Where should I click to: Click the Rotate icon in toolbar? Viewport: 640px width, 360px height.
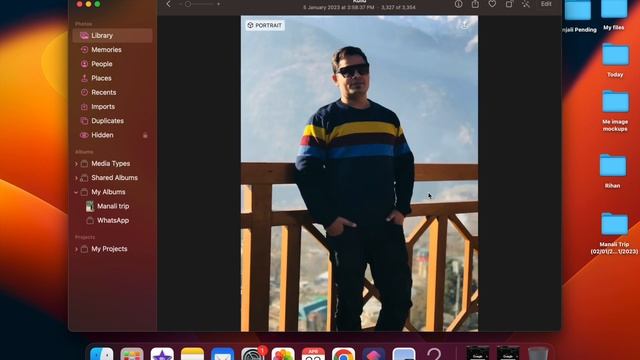509,4
